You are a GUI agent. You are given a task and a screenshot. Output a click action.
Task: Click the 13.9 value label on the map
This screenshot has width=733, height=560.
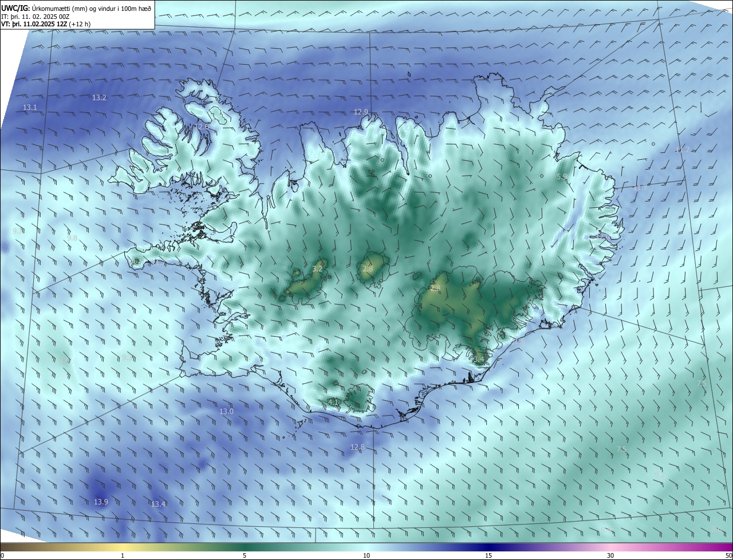pos(101,502)
